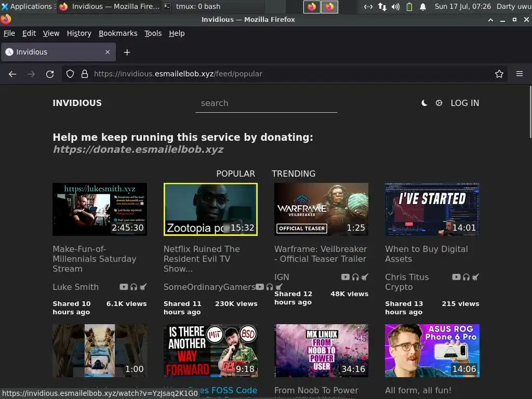Open audio-only mode for Chris Titus Crypto video
Image resolution: width=532 pixels, height=399 pixels.
(466, 277)
